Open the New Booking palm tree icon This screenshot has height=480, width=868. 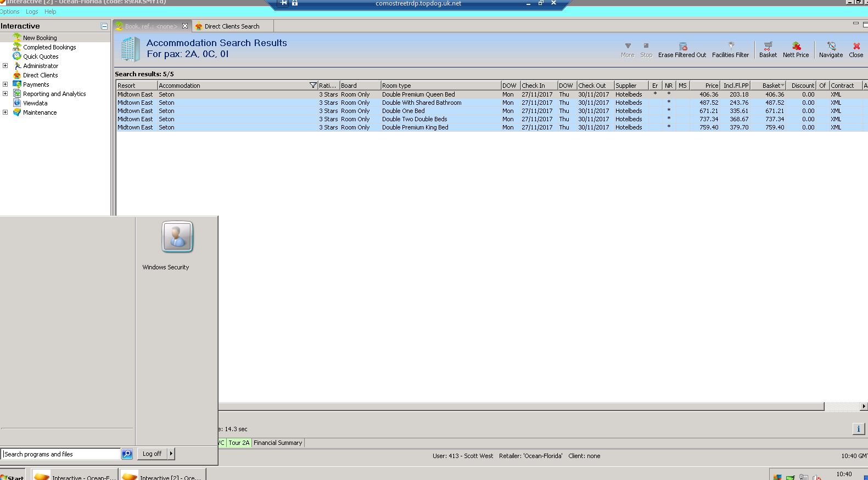tap(17, 37)
